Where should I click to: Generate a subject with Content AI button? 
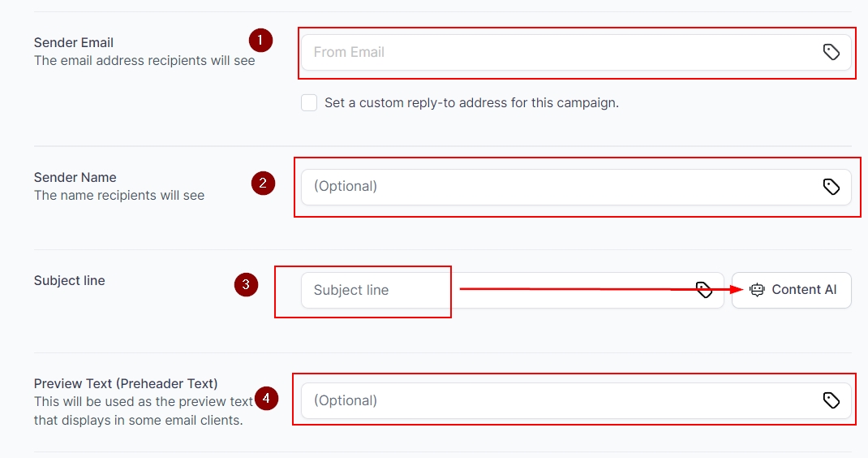pos(792,290)
